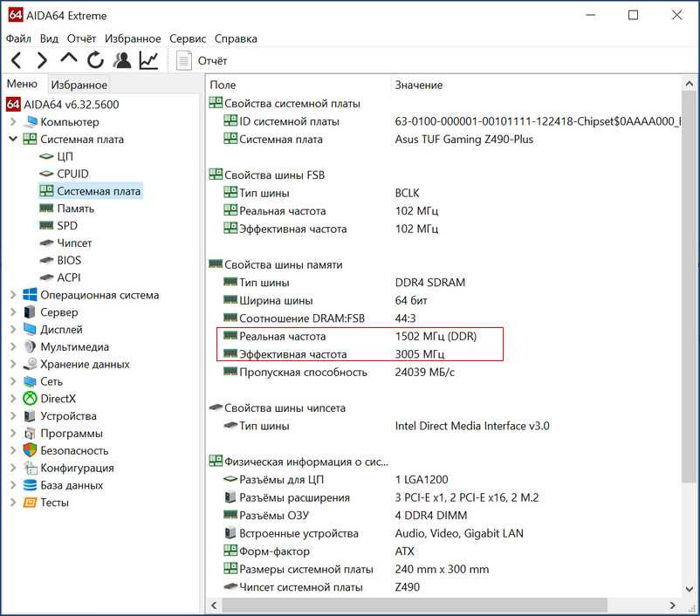700x616 pixels.
Task: Expand the Операционная система node
Action: [13, 295]
